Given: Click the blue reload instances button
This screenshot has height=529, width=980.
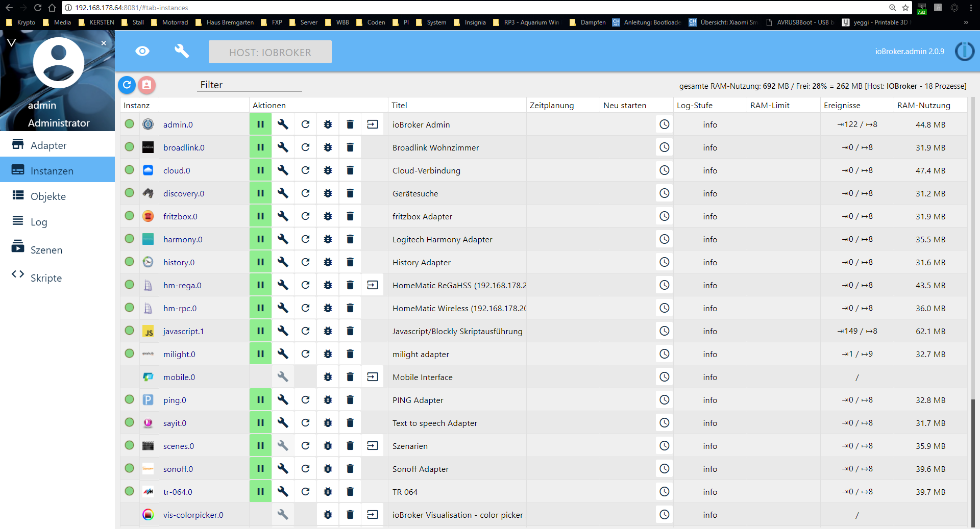Looking at the screenshot, I should pyautogui.click(x=127, y=85).
